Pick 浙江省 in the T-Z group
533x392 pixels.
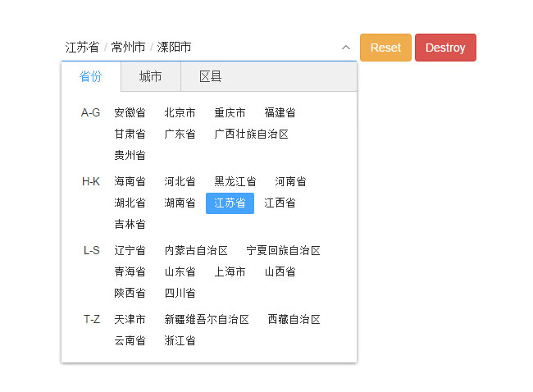coord(180,340)
